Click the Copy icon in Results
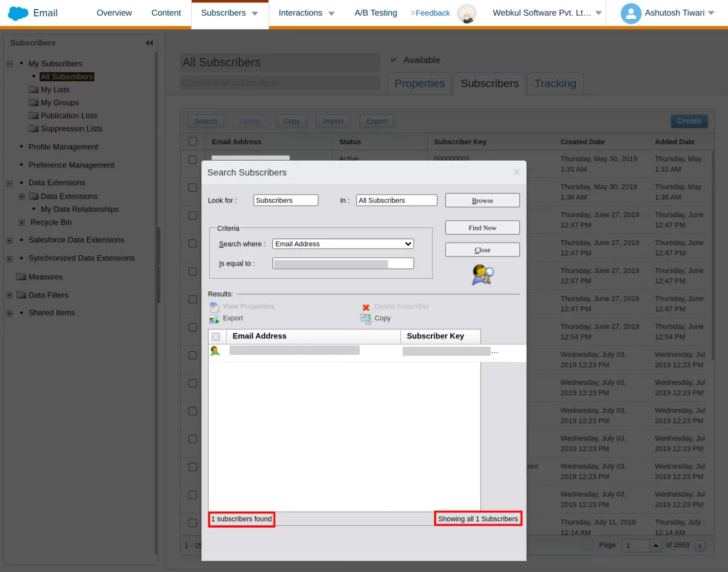The width and height of the screenshot is (728, 572). pos(366,318)
